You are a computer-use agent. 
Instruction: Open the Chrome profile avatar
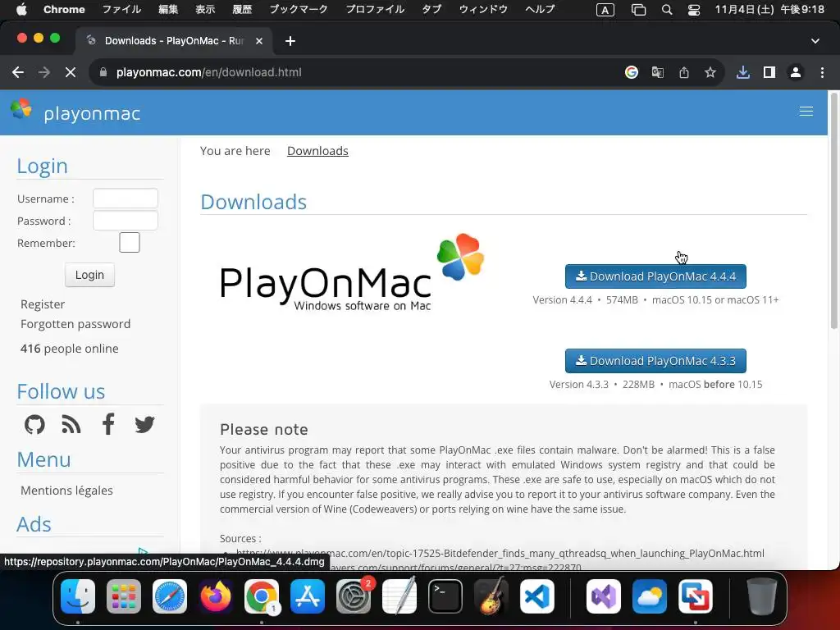[x=796, y=72]
